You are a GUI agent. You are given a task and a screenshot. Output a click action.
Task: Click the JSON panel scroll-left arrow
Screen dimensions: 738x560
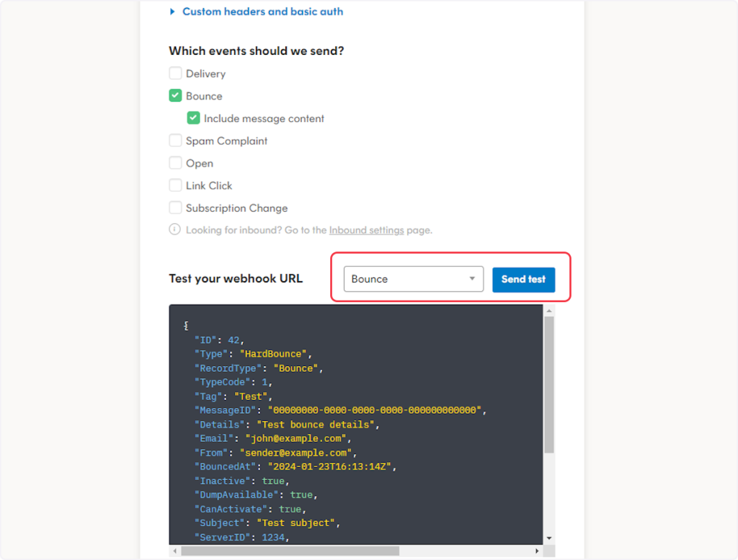[174, 551]
